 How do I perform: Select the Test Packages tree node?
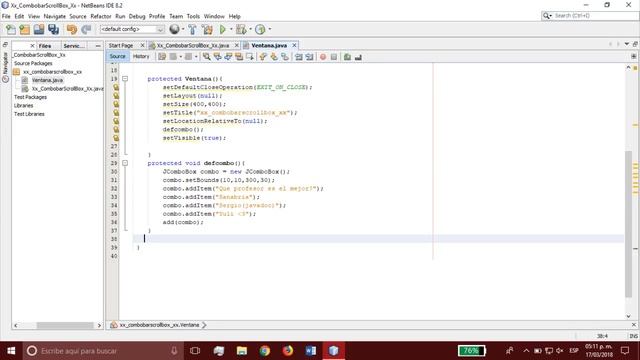[30, 97]
